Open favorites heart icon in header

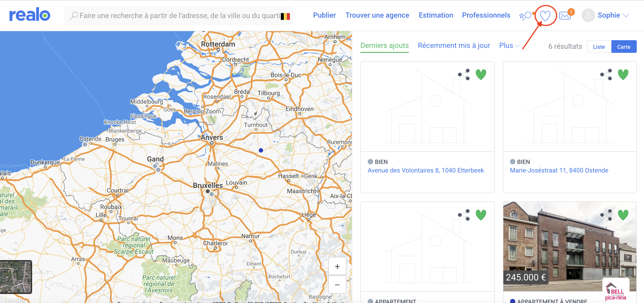(545, 16)
